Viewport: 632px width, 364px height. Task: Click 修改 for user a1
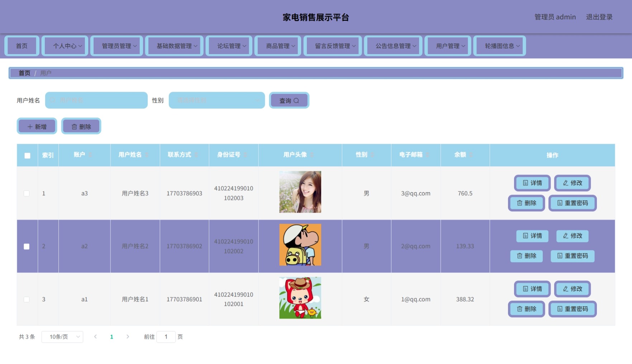click(572, 289)
